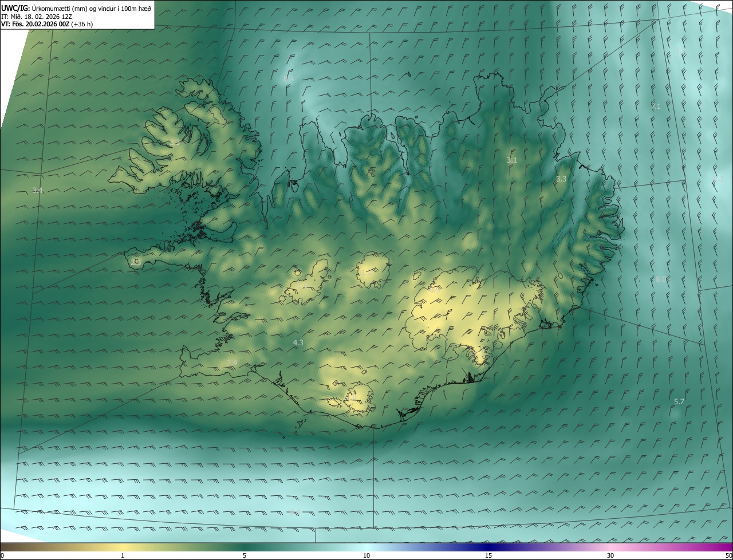Click the 0 tick on the color scale

[x=2, y=555]
